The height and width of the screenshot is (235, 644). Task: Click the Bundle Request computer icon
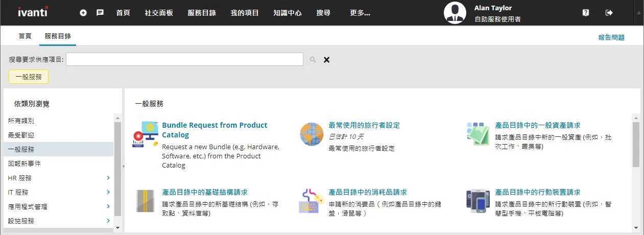146,135
